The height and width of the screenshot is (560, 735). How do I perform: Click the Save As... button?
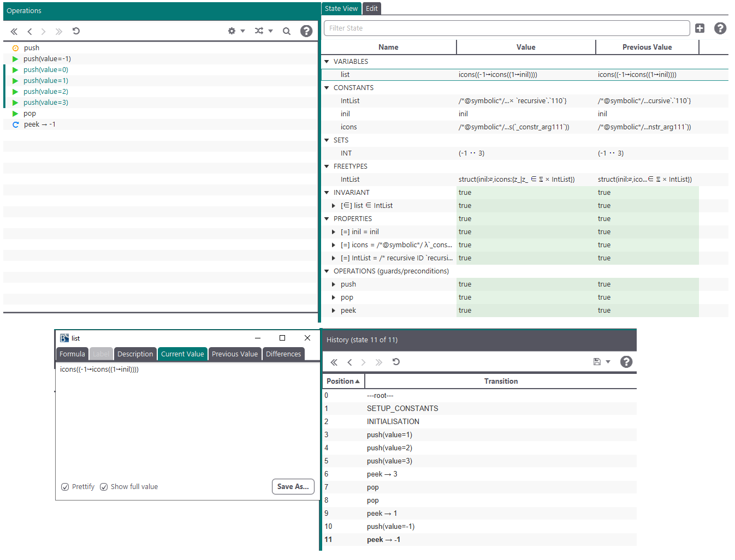tap(293, 486)
